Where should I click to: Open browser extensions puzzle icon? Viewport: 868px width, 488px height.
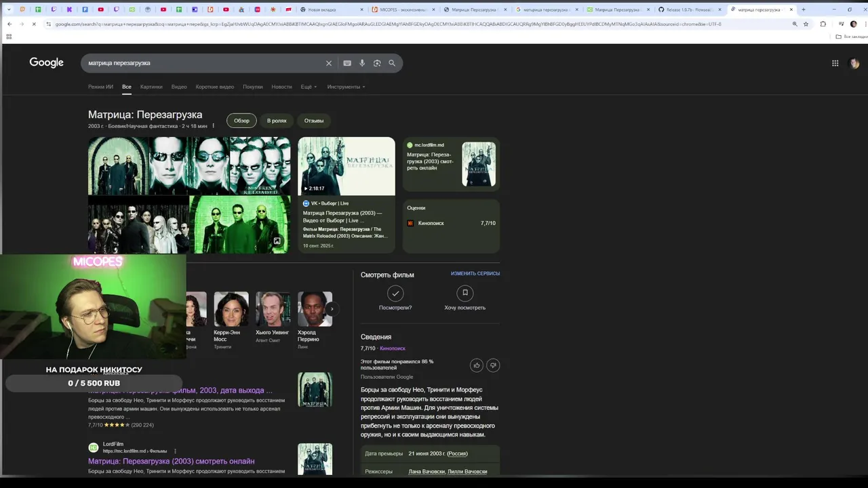pos(823,24)
